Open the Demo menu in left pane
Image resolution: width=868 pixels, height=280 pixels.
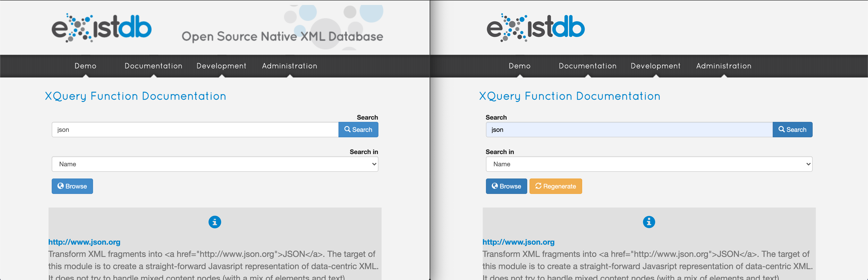[86, 66]
